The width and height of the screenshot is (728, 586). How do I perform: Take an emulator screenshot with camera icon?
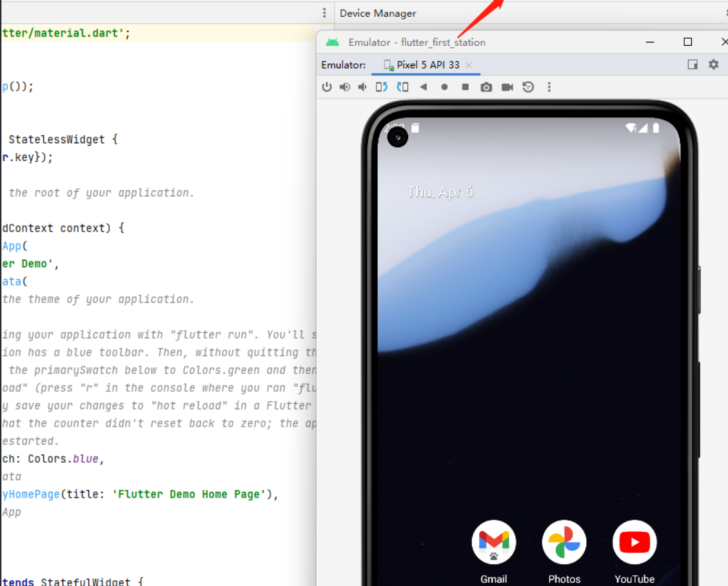pyautogui.click(x=486, y=87)
